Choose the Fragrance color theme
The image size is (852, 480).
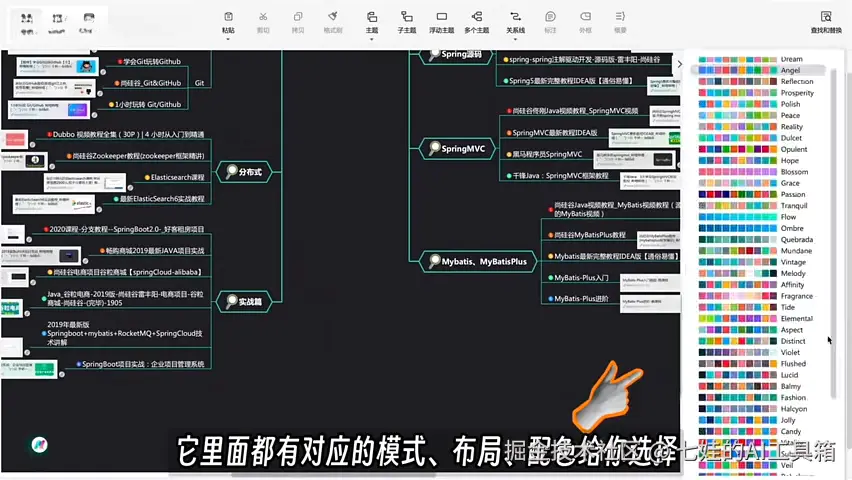756,296
